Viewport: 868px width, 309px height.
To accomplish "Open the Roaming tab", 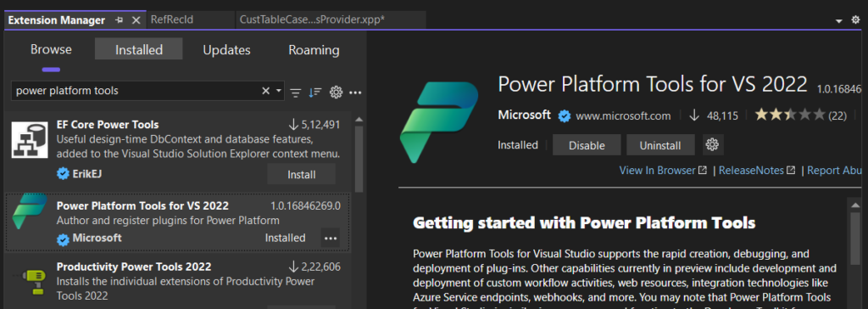I will 314,49.
